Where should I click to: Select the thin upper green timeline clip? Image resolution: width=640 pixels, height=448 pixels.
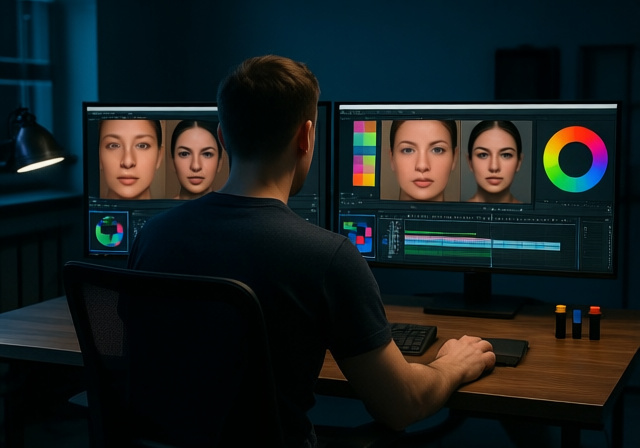coord(440,233)
